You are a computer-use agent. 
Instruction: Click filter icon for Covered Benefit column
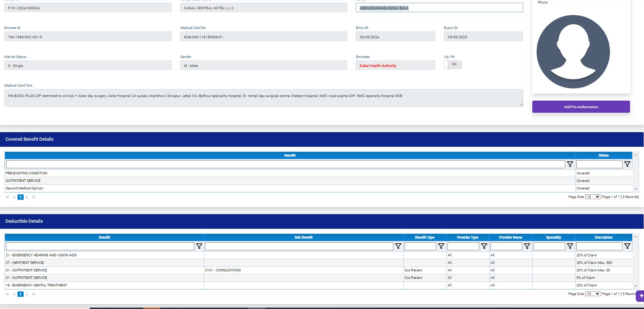tap(570, 164)
